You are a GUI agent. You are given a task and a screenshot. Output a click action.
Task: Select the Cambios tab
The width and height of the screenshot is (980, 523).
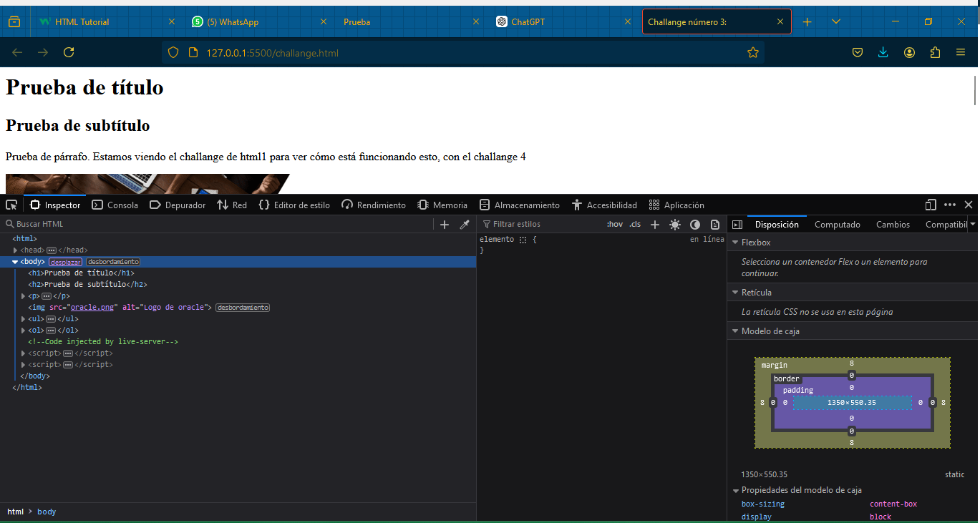(x=893, y=224)
